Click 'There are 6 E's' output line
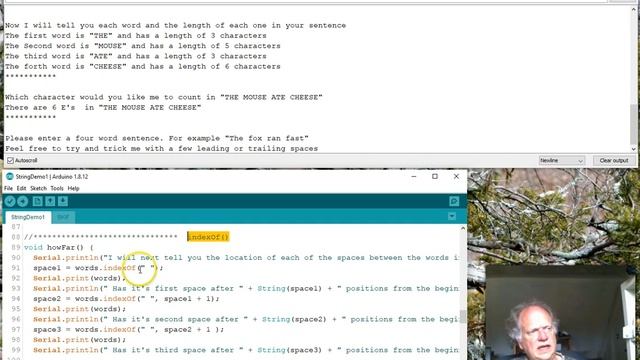 (103, 107)
